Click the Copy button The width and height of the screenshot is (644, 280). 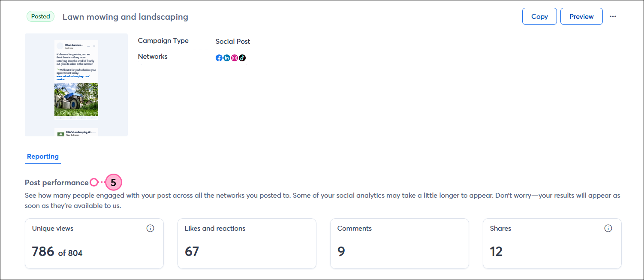(x=539, y=16)
